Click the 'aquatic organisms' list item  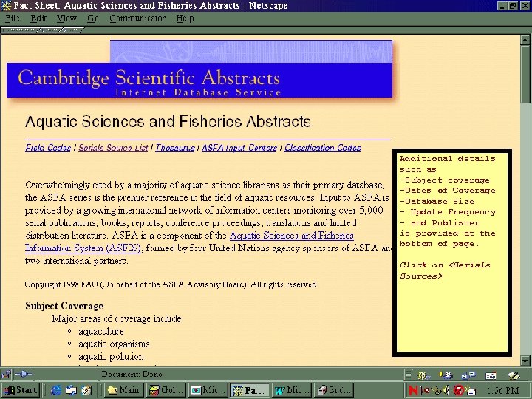coord(114,344)
